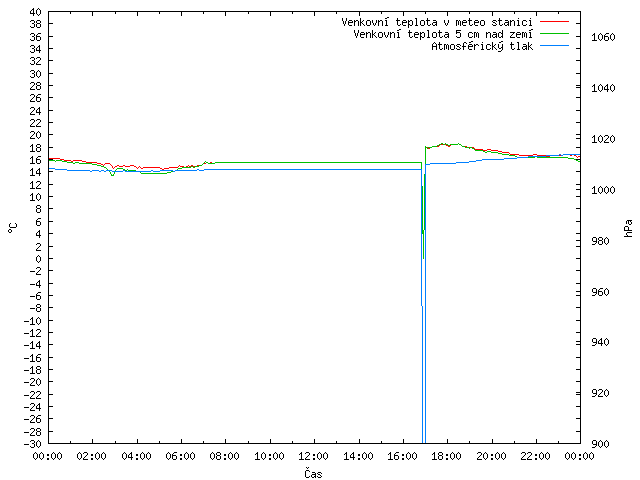
Task: Click the 10:00 time axis label
Action: (x=269, y=456)
